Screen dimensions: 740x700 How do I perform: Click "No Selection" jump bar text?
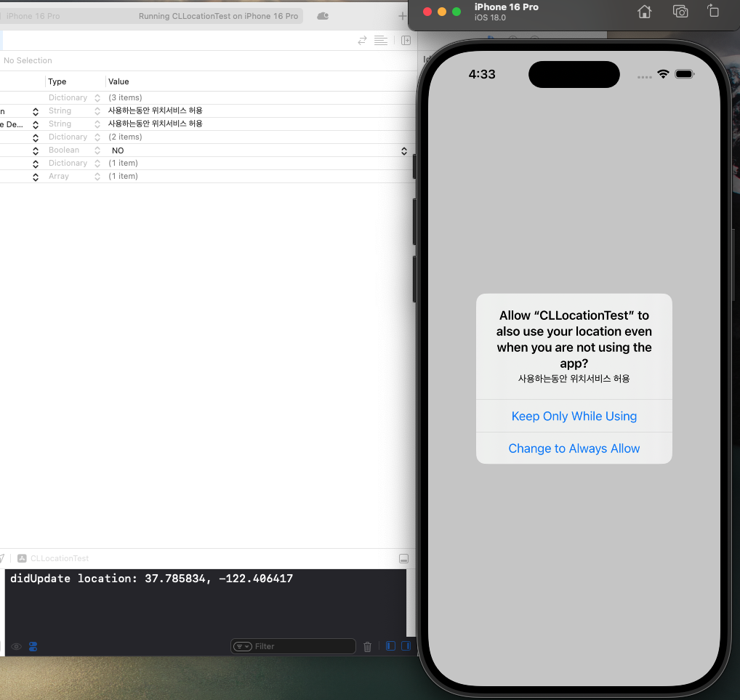coord(28,60)
